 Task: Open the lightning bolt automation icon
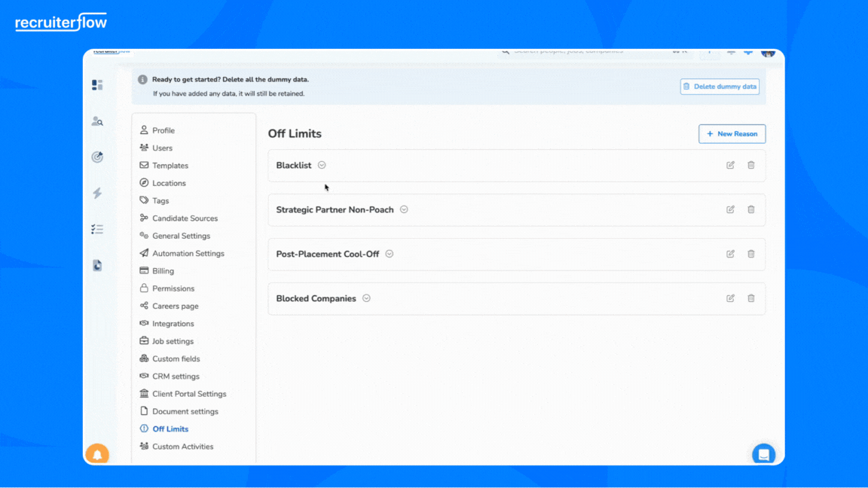(97, 194)
